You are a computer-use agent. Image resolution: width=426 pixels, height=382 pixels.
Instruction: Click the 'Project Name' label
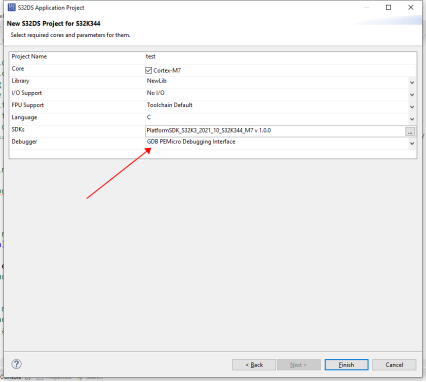point(29,56)
